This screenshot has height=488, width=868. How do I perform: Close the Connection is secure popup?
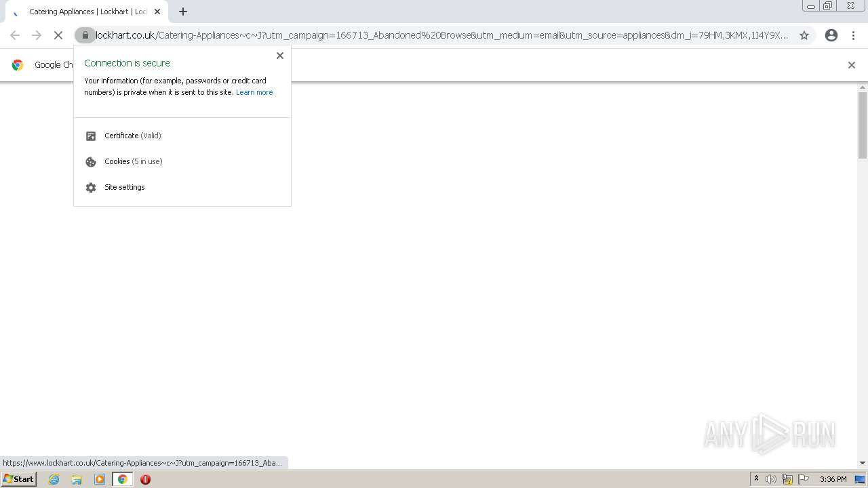(280, 56)
